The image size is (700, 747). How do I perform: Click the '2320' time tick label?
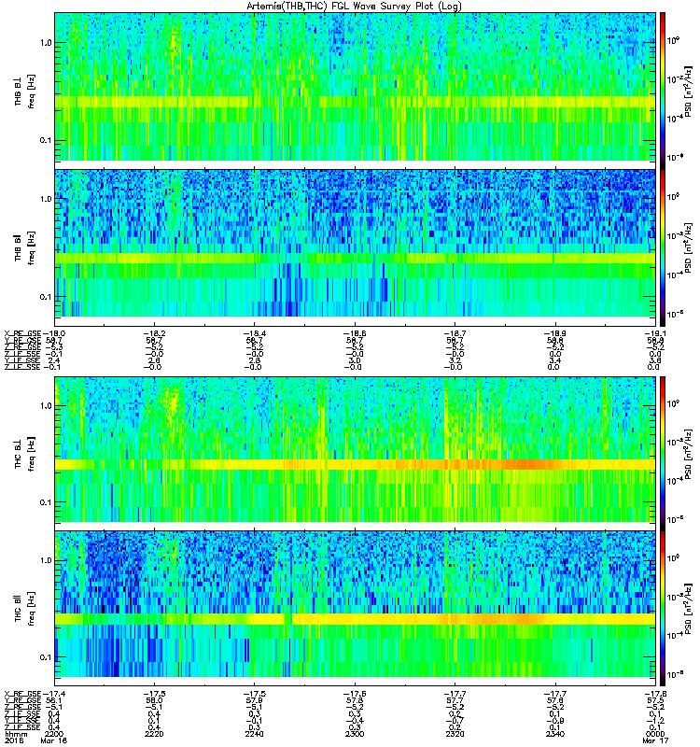pyautogui.click(x=455, y=734)
